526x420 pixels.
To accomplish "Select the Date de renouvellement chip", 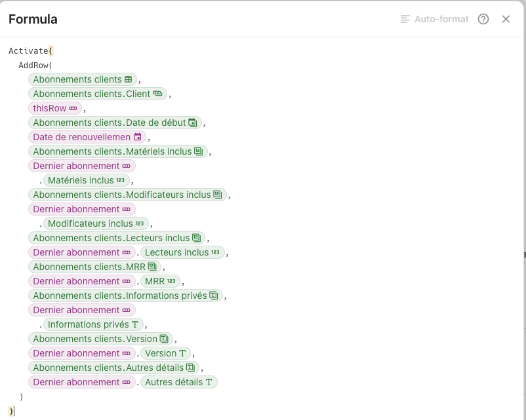I will click(87, 137).
